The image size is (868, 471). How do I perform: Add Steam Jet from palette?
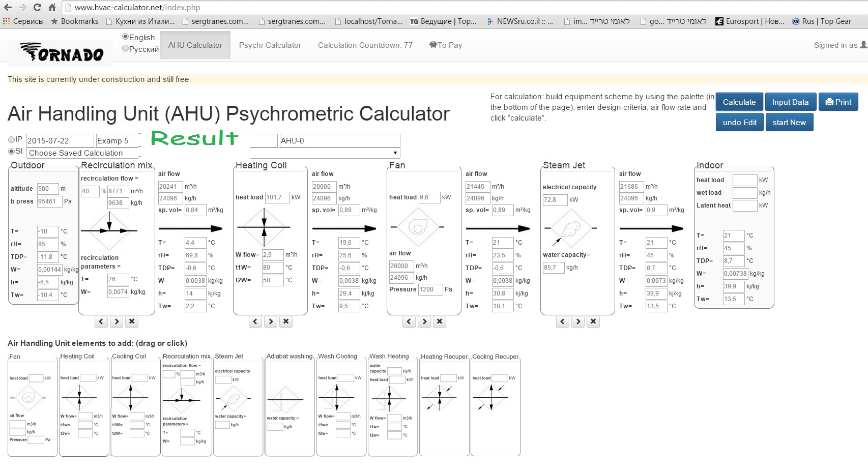point(238,404)
